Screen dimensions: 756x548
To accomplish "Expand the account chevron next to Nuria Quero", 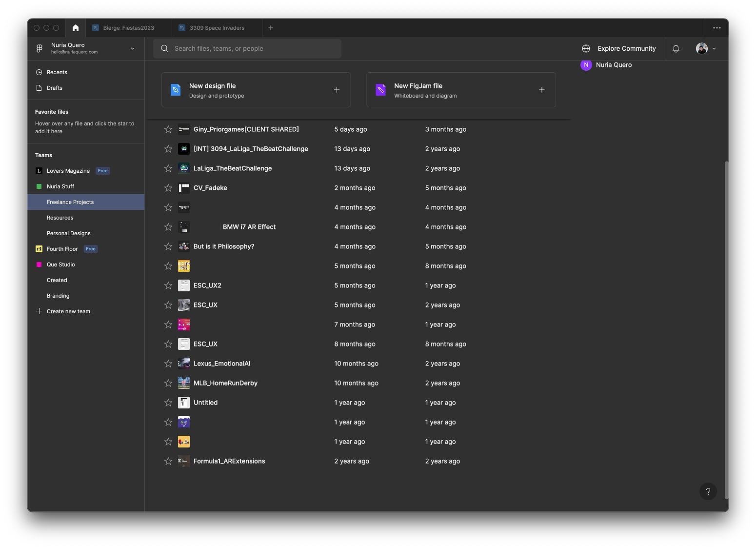I will 133,48.
